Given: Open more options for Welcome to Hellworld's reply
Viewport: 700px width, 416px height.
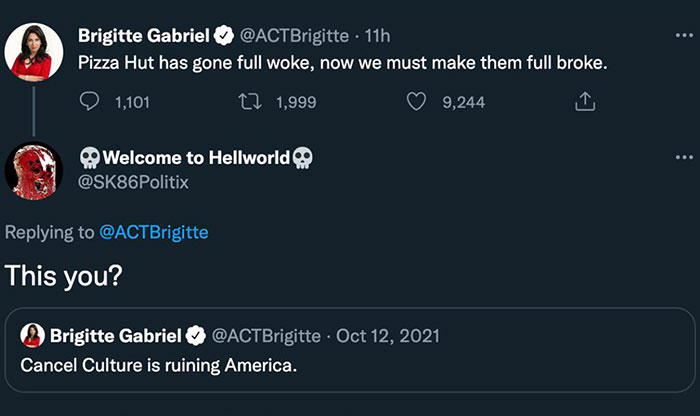Looking at the screenshot, I should [683, 158].
